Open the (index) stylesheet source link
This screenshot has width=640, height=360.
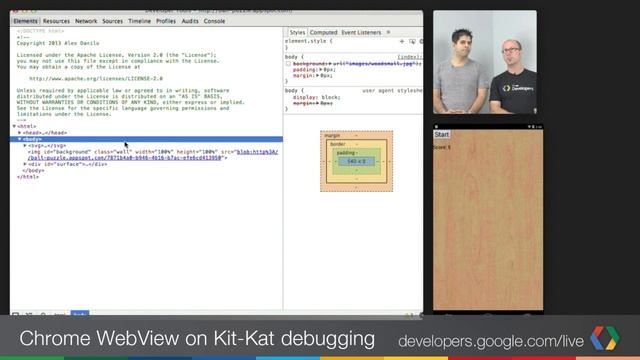click(x=410, y=57)
